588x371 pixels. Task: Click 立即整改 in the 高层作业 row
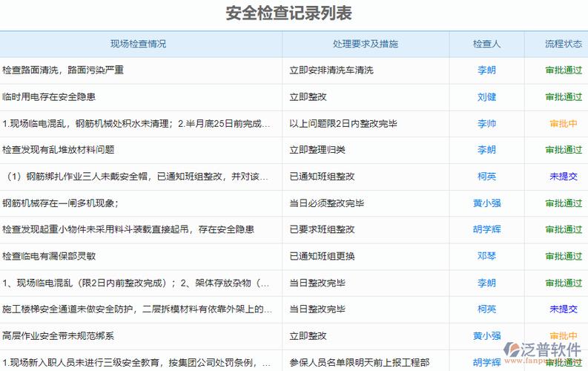tap(308, 335)
